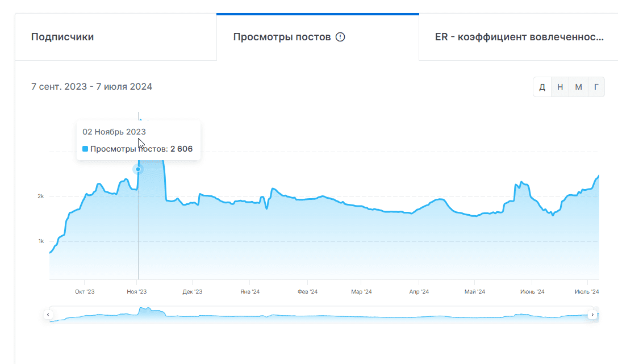Click the Апр '24 x-axis label
This screenshot has height=364, width=618.
(x=419, y=292)
